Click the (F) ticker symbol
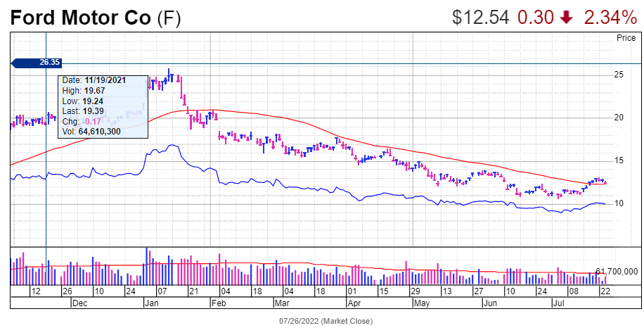The height and width of the screenshot is (328, 644). [169, 18]
